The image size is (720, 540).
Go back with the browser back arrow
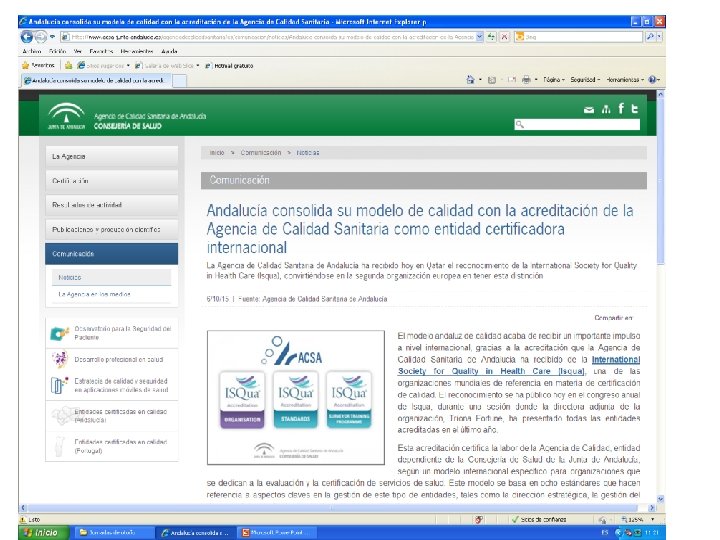27,36
